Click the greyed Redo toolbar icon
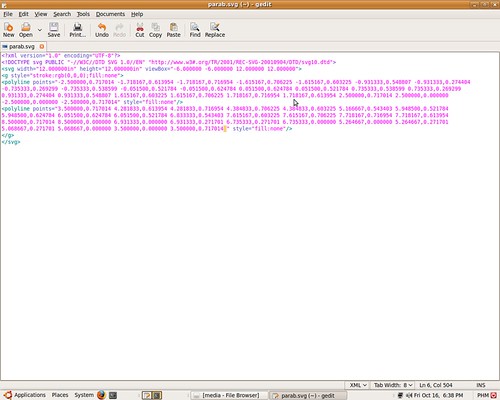Screen dimensions: 500x400 (120, 30)
